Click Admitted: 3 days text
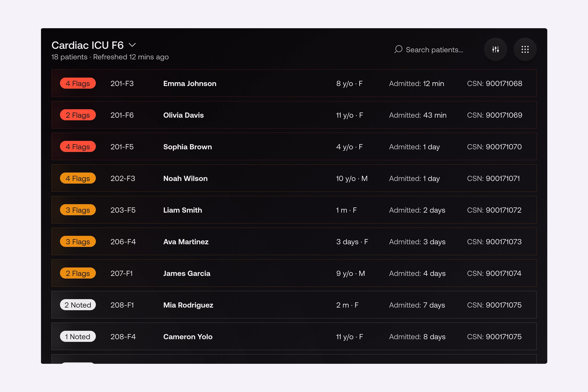The height and width of the screenshot is (392, 588). pos(417,242)
